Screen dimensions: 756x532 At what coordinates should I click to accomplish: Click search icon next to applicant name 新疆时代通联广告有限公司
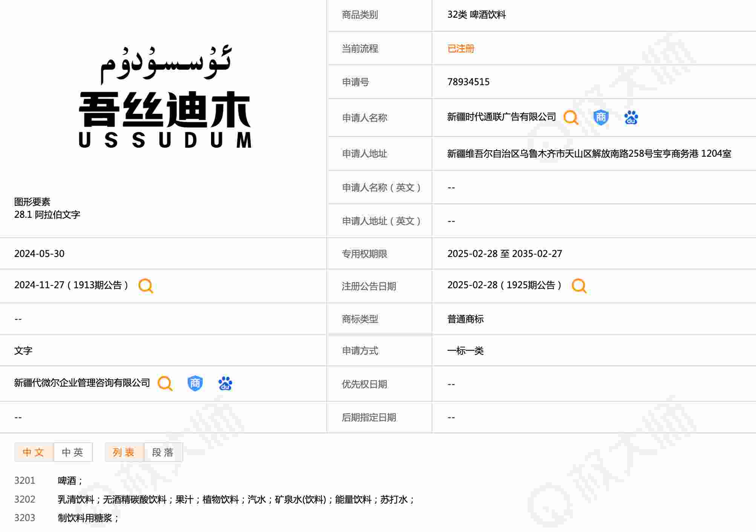tap(571, 118)
